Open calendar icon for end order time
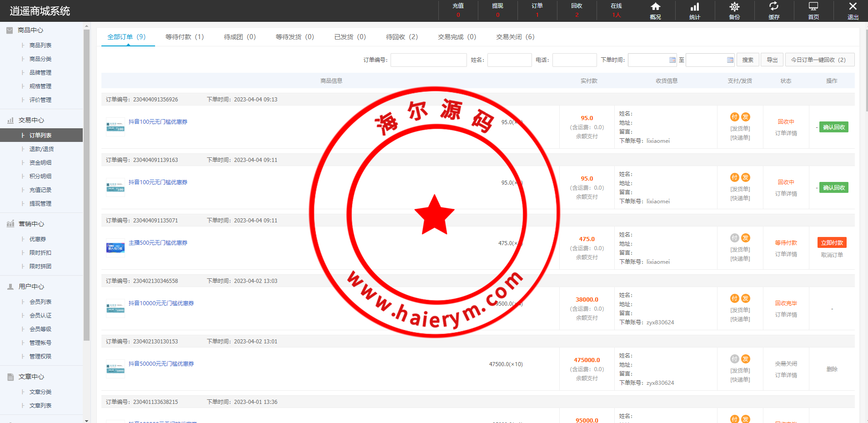Viewport: 868px width, 423px height. pyautogui.click(x=730, y=60)
